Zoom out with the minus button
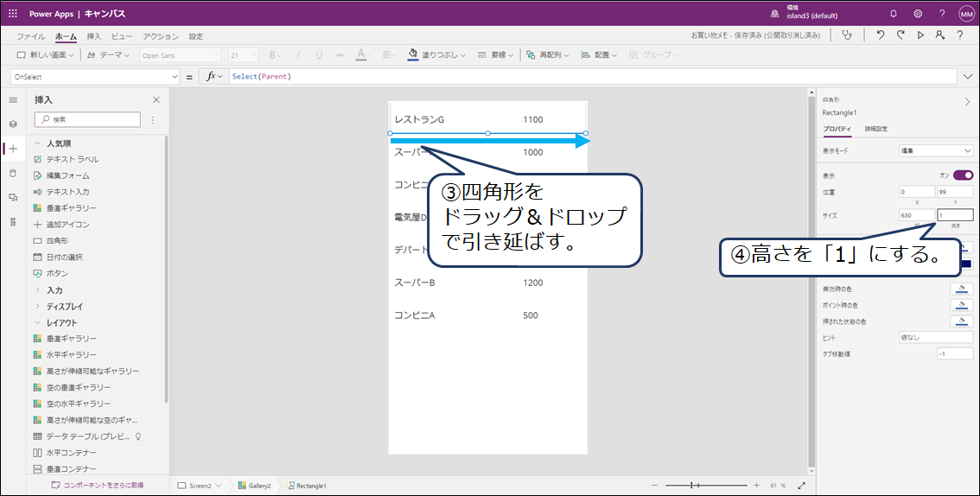The width and height of the screenshot is (980, 496). click(654, 486)
